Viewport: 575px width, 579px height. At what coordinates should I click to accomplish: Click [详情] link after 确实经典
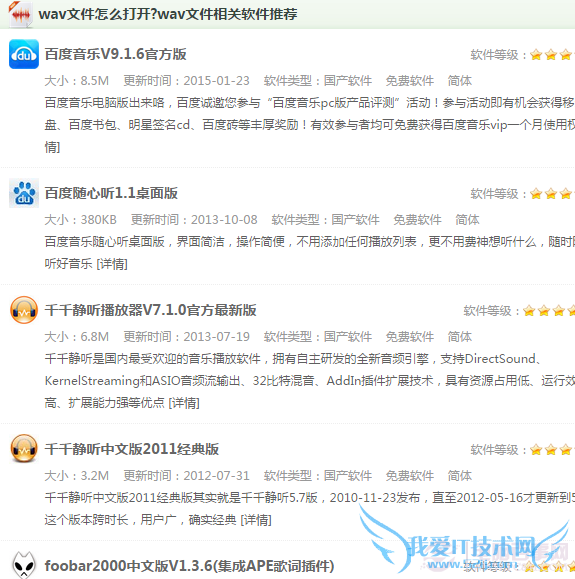coord(256,520)
